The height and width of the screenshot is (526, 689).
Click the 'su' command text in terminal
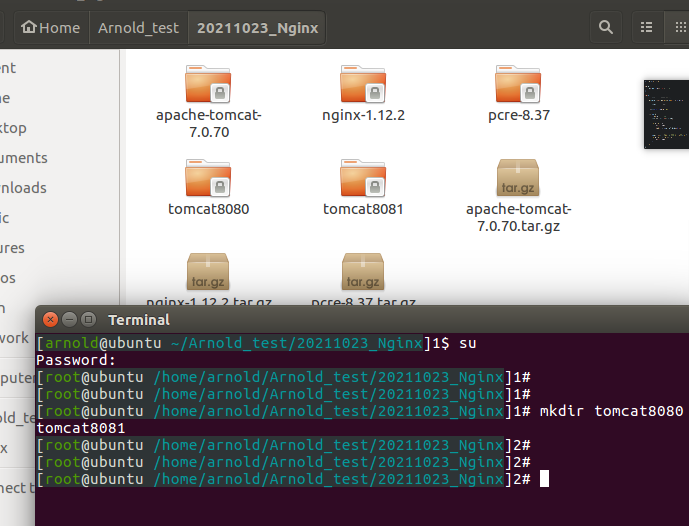(468, 343)
